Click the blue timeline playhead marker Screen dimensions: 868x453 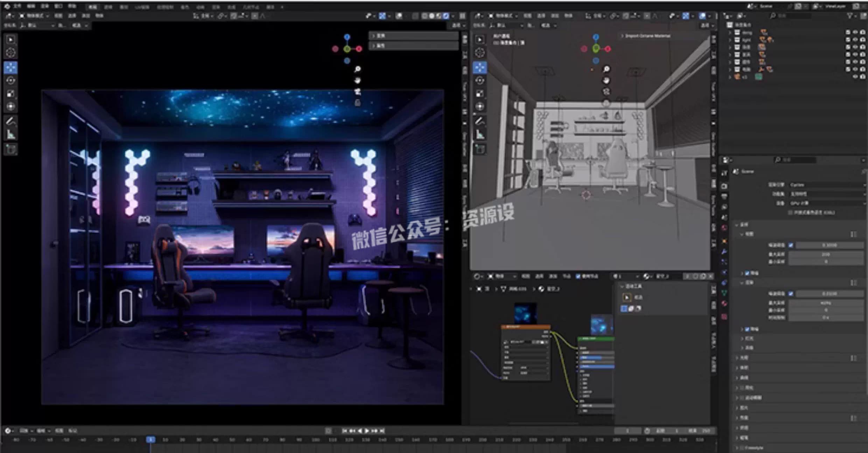pos(150,439)
